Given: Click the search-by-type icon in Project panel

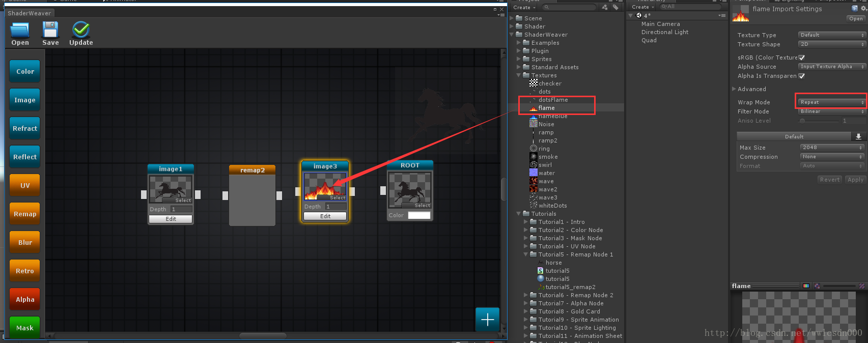Looking at the screenshot, I should point(605,7).
